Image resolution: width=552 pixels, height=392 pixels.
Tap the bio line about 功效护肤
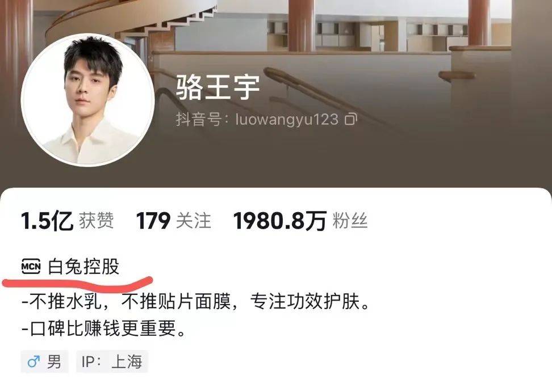coord(195,301)
